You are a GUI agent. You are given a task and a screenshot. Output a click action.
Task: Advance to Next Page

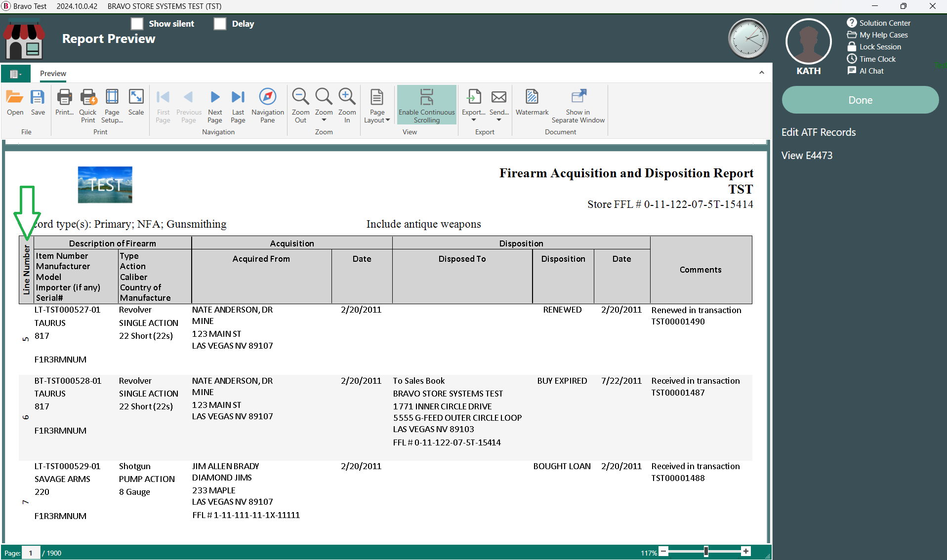coord(215,106)
